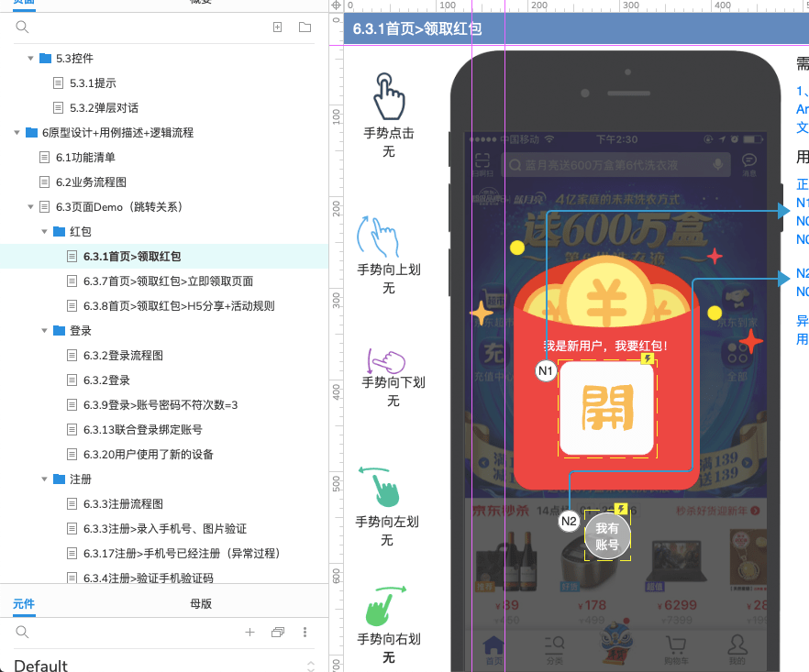This screenshot has height=672, width=809.
Task: Click the search icon in pages panel
Action: click(x=22, y=27)
